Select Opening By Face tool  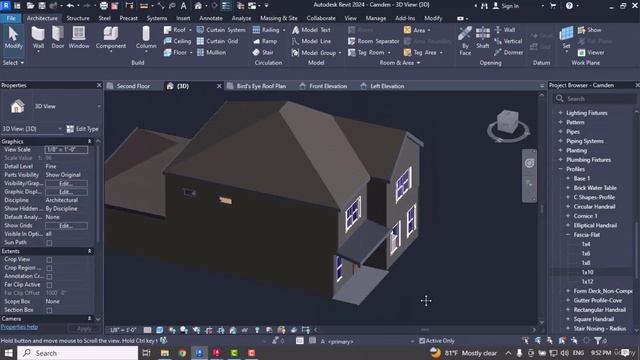click(465, 40)
